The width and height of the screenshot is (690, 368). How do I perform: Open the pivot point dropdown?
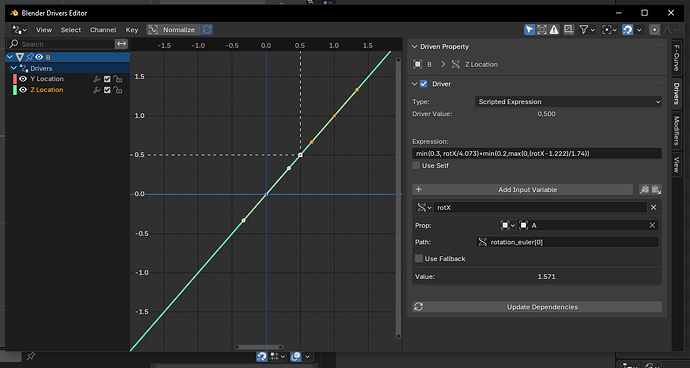coord(610,29)
